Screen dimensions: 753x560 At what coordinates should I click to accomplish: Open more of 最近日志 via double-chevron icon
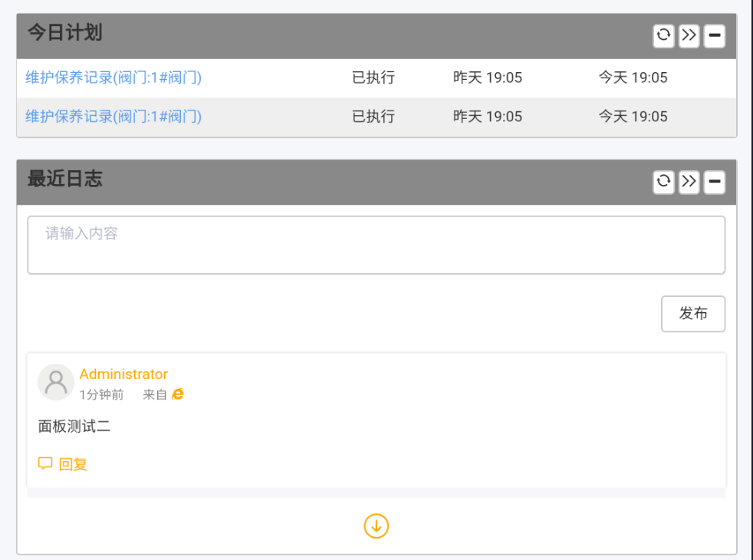coord(689,182)
